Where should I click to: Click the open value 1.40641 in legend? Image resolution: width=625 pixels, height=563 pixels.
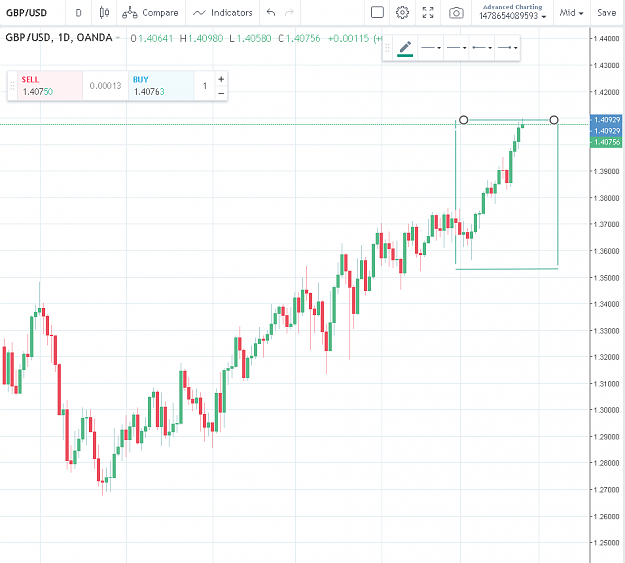click(x=155, y=38)
